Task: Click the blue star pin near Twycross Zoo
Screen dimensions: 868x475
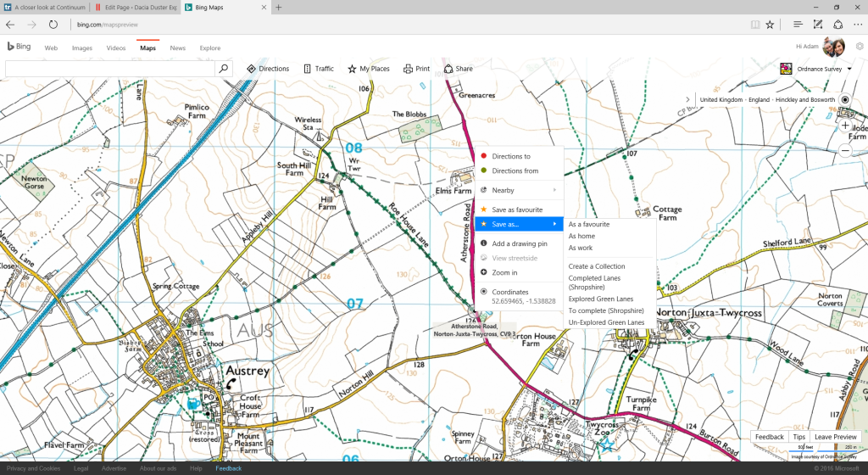Action: coord(607,444)
